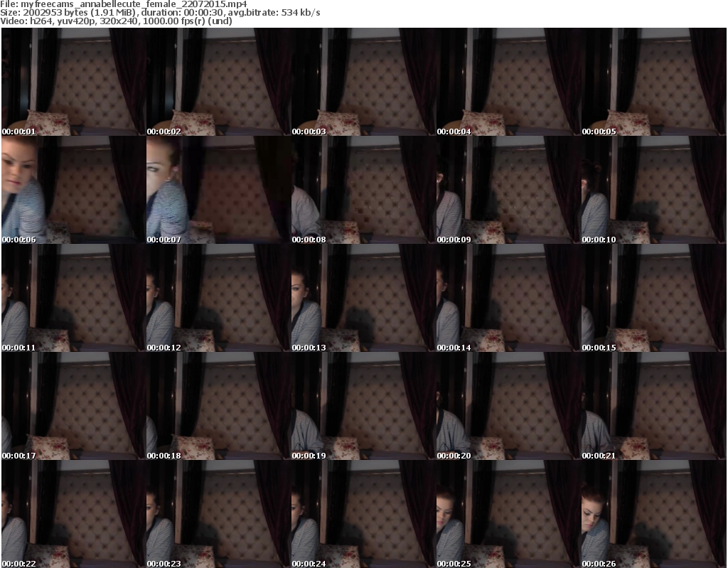The width and height of the screenshot is (728, 568).
Task: Open the frame stamped 00:00:07
Action: click(219, 190)
